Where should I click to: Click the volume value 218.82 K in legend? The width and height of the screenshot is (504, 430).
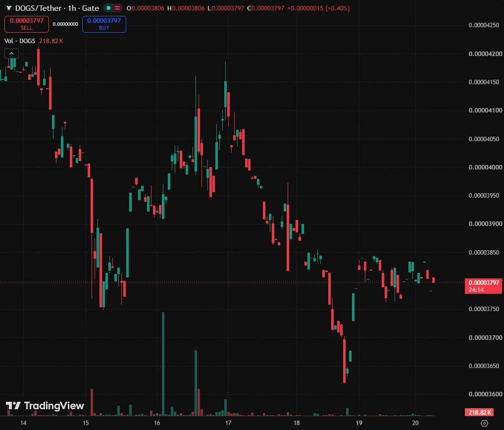51,41
